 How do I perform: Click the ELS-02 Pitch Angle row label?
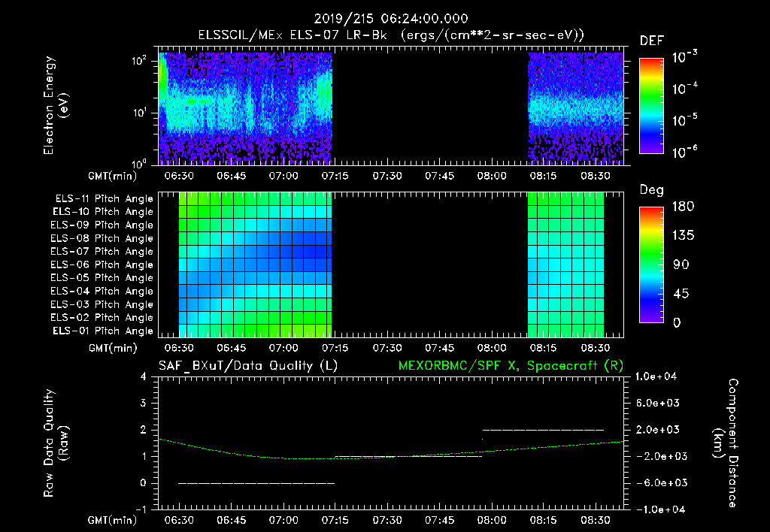[x=102, y=318]
